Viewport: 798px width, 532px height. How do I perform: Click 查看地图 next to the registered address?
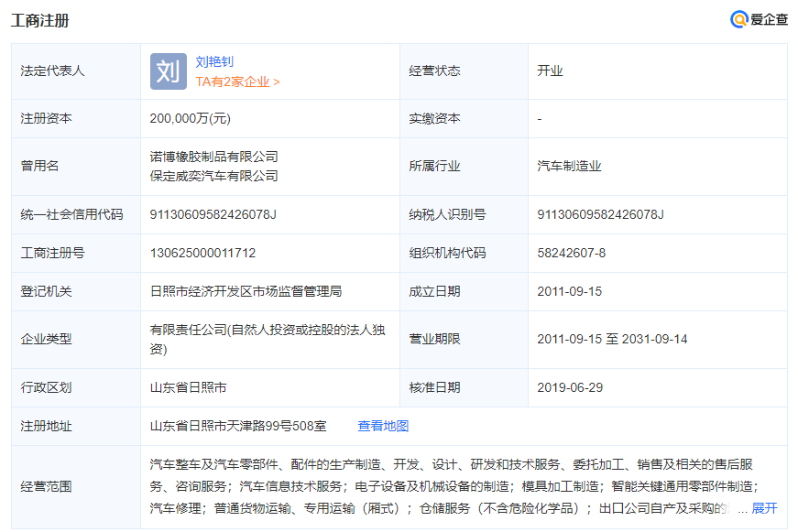coord(384,424)
